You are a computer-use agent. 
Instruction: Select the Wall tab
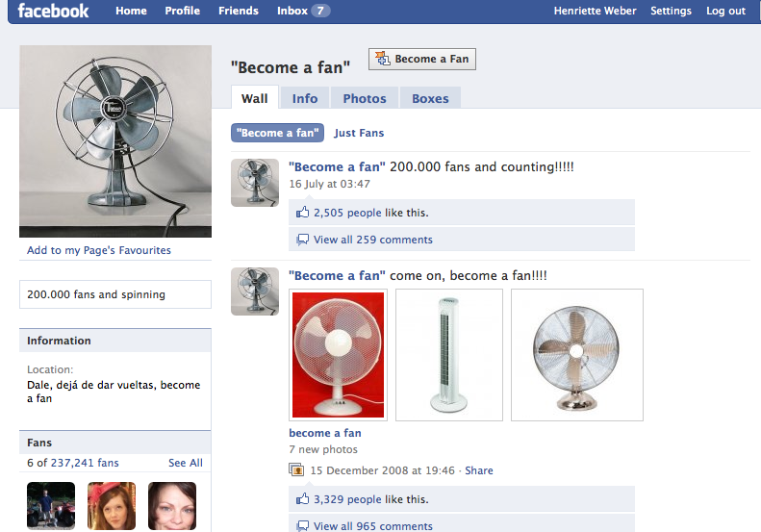[x=255, y=98]
